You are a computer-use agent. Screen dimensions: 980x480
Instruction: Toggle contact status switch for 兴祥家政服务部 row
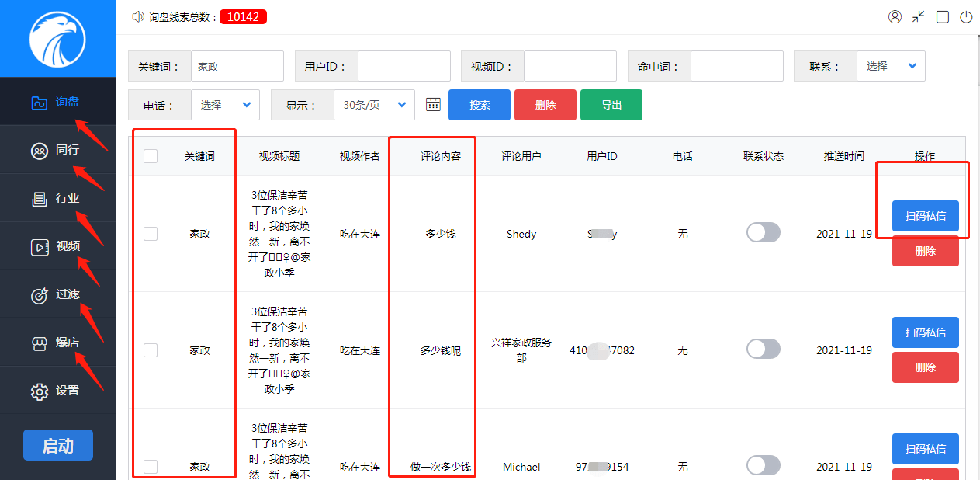[763, 350]
